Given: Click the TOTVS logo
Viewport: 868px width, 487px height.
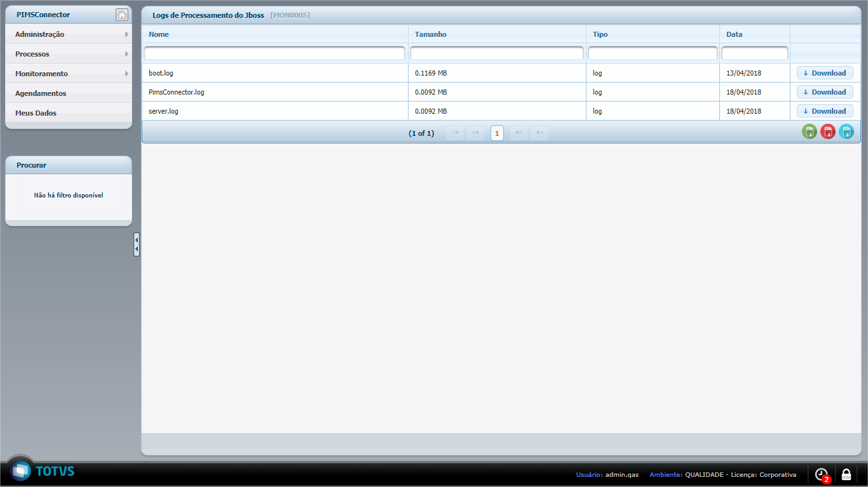Looking at the screenshot, I should [x=42, y=471].
